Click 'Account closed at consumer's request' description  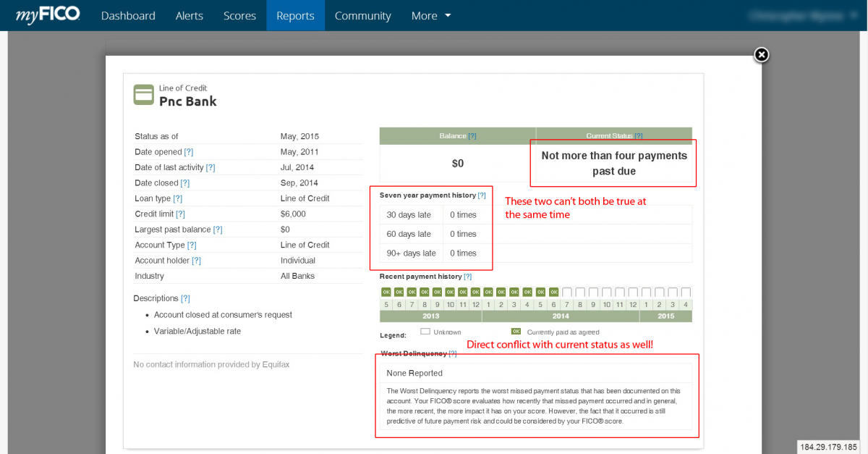pos(223,315)
